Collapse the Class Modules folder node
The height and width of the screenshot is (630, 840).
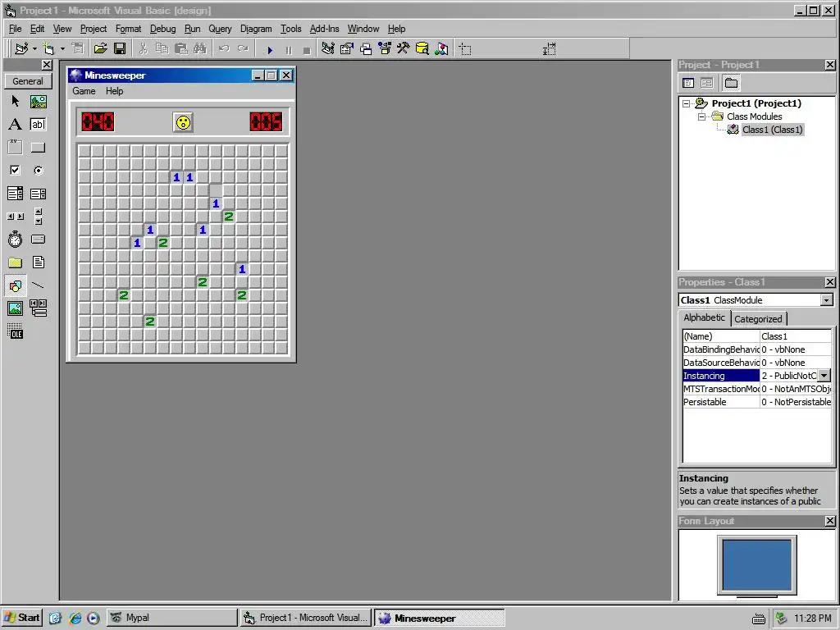tap(701, 116)
